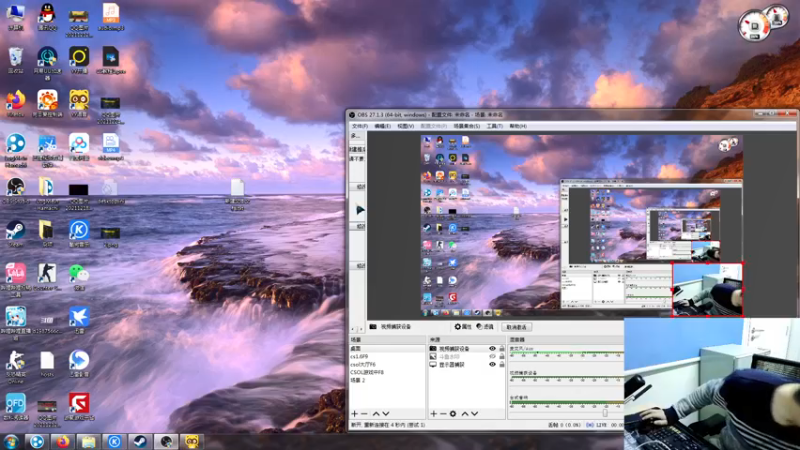Open the hosts file on desktop
This screenshot has height=450, width=800.
click(47, 364)
